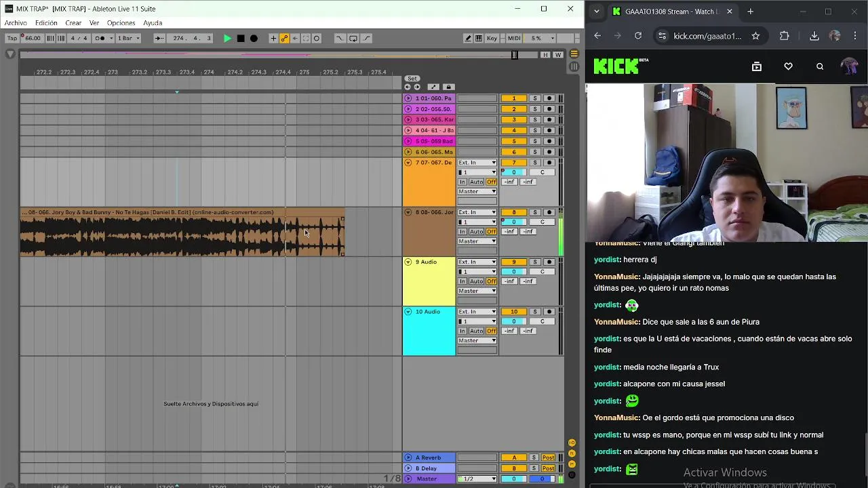This screenshot has width=868, height=488.
Task: Toggle Punch-Out switch
Action: click(367, 38)
